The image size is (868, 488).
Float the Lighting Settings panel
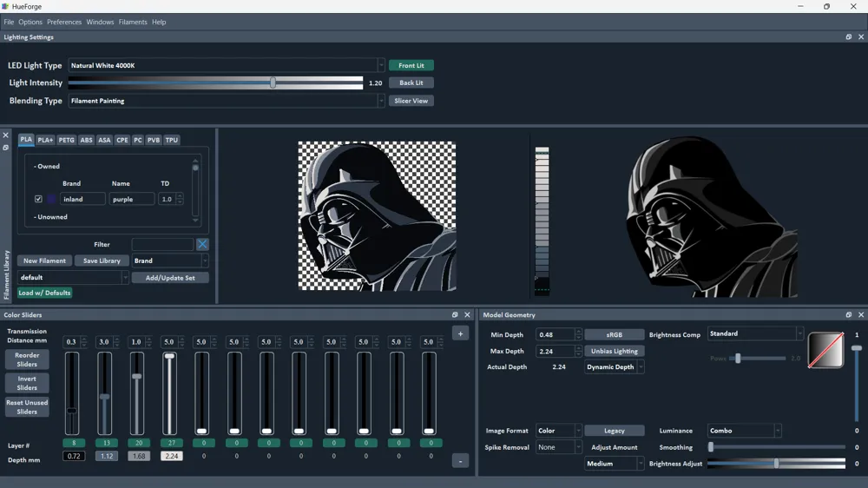(x=849, y=37)
